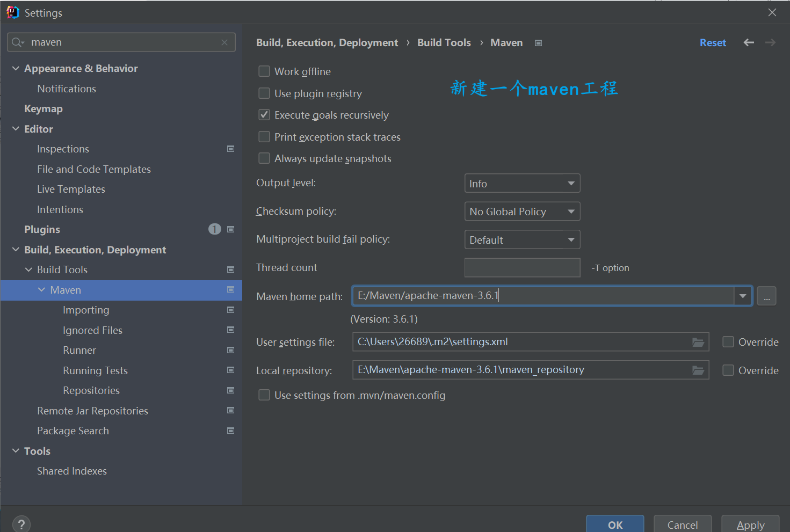This screenshot has height=532, width=790.
Task: Open Live Templates settings
Action: [x=71, y=189]
